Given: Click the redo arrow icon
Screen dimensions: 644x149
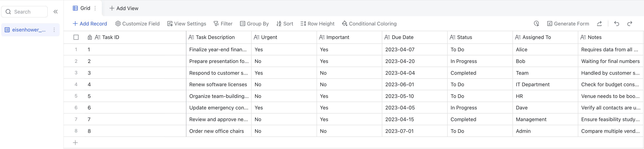Looking at the screenshot, I should point(629,24).
